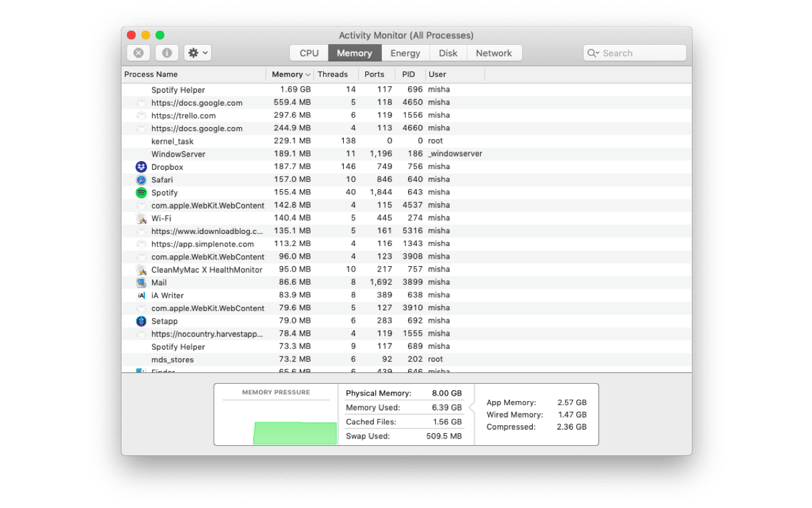The width and height of the screenshot is (812, 508).
Task: Select the WindowServer process row
Action: (406, 154)
